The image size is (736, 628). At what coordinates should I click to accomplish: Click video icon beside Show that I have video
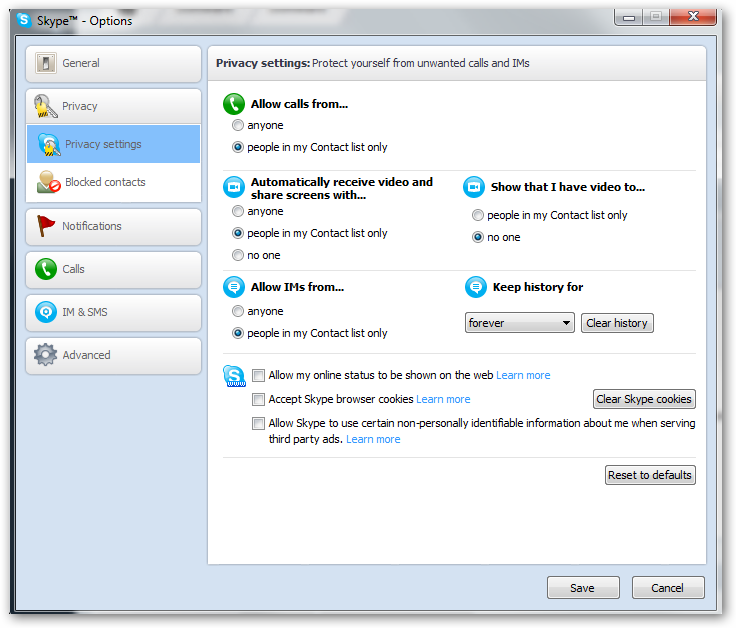474,187
